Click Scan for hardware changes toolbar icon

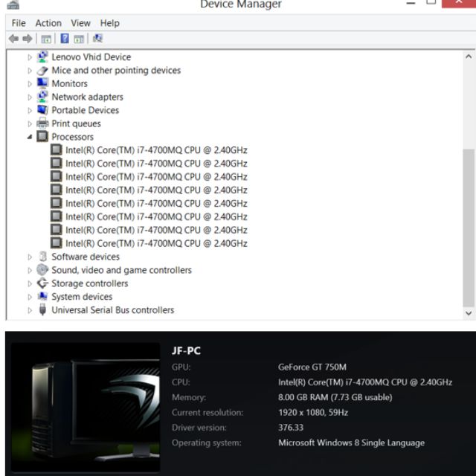click(97, 39)
